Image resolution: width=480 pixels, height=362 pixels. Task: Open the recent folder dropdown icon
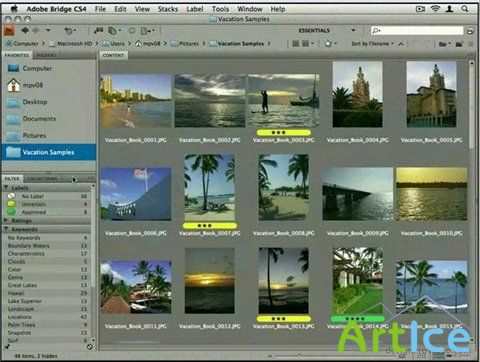445,44
